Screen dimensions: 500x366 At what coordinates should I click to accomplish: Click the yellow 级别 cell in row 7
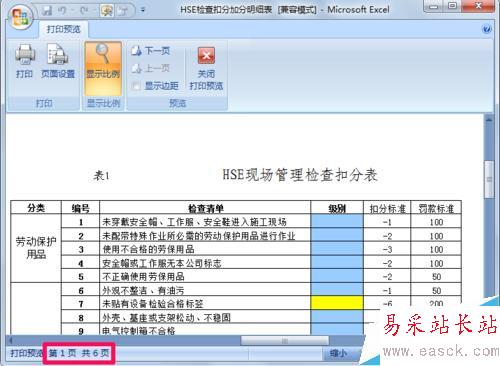pos(337,303)
